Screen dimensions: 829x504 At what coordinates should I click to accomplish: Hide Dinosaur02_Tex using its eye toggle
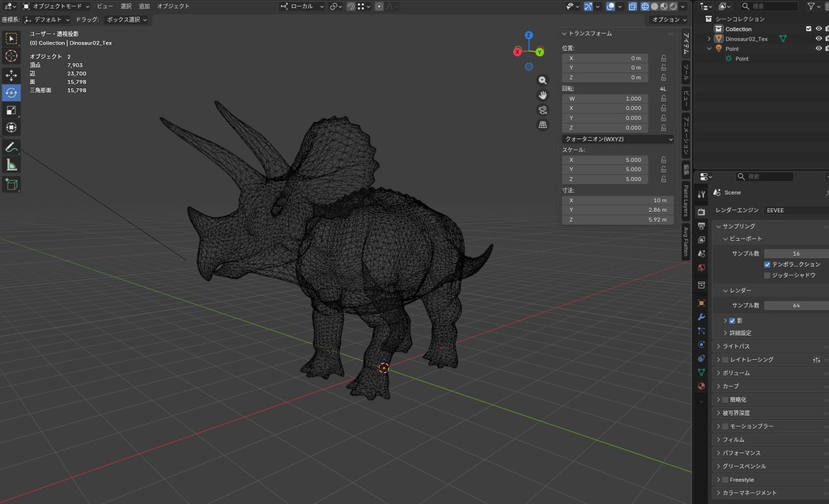click(818, 39)
